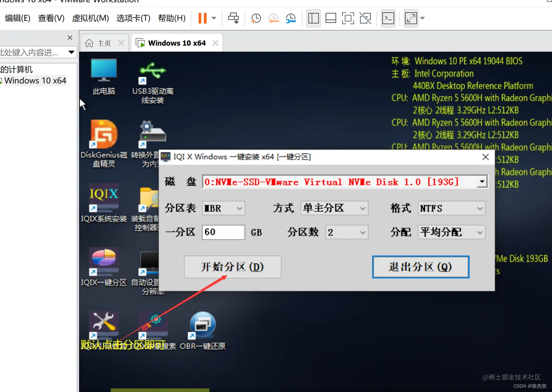Image resolution: width=552 pixels, height=392 pixels.
Task: Click the library search input field
Action: (33, 53)
